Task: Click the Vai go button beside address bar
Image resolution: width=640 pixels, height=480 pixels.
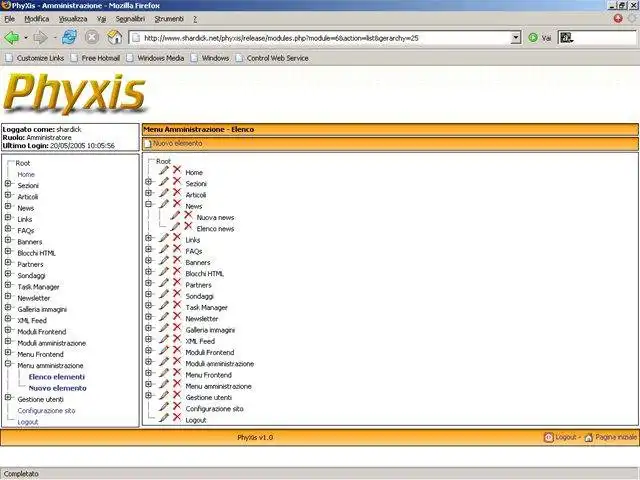Action: tap(539, 38)
